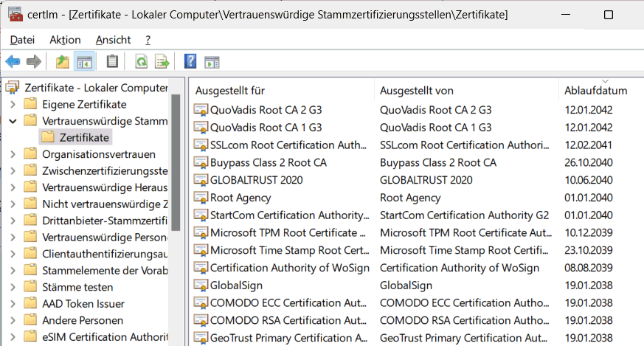Go up one level using folder arrow icon

click(x=63, y=62)
